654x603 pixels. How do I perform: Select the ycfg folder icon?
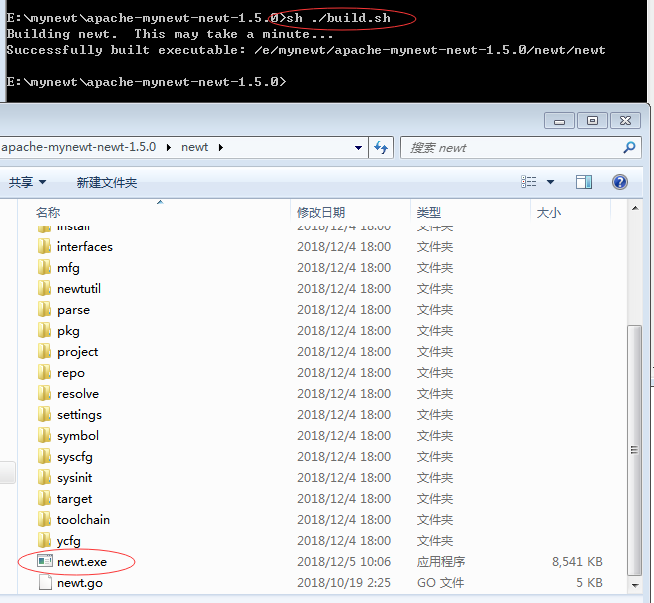44,540
